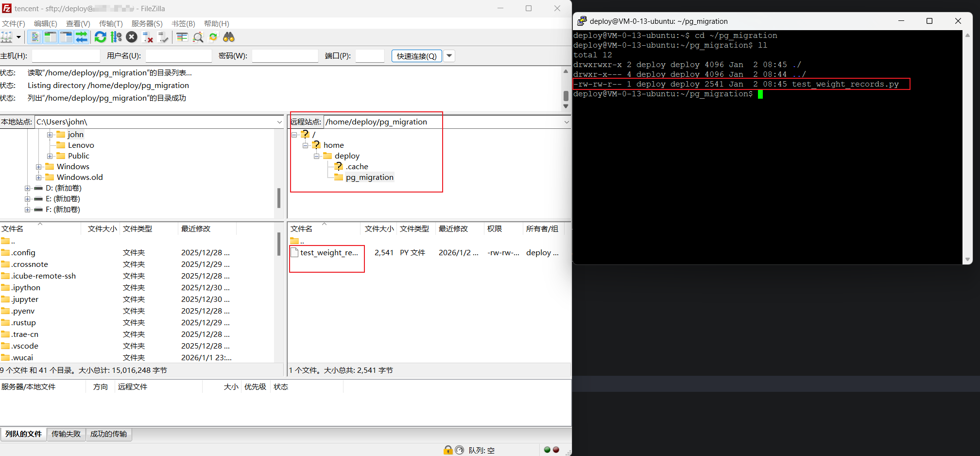980x456 pixels.
Task: Click the local file list scrollbar thumb
Action: (278, 244)
